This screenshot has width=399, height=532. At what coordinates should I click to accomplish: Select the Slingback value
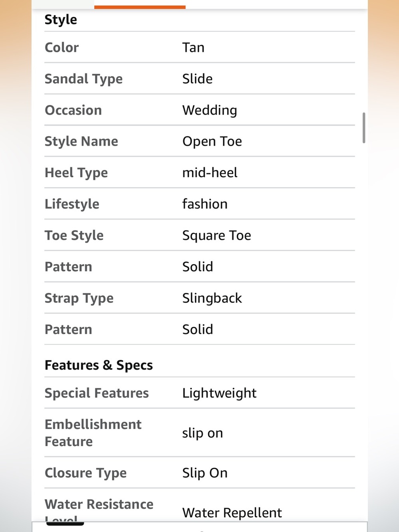(212, 298)
